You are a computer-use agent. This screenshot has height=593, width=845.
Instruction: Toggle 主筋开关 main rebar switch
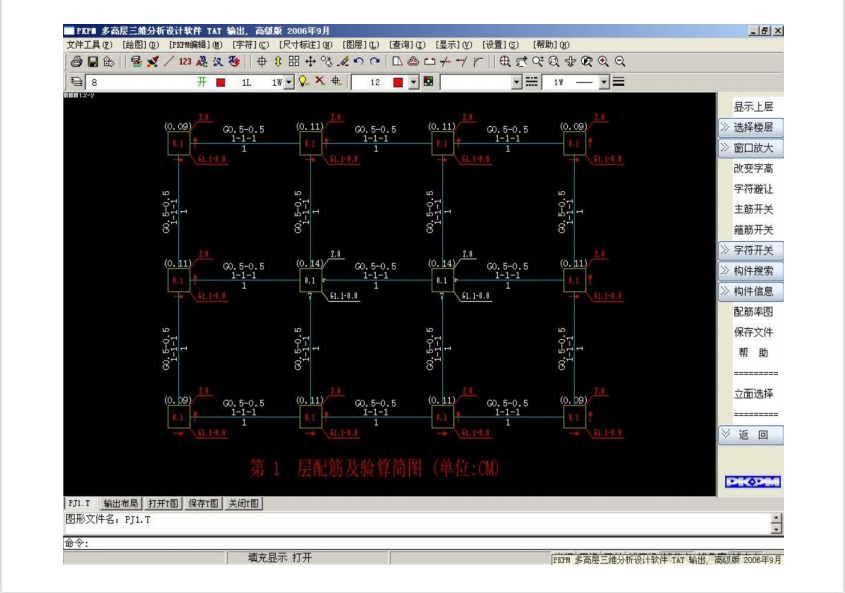click(753, 209)
